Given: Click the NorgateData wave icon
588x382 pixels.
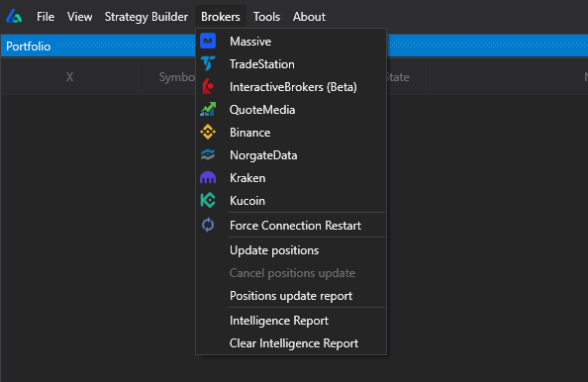Looking at the screenshot, I should pos(208,154).
